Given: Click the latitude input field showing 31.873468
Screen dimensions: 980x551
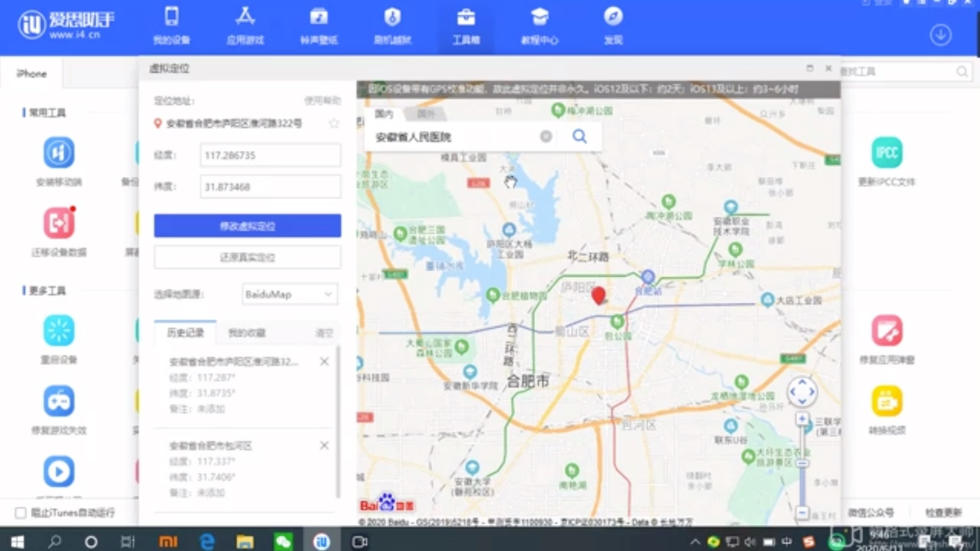Looking at the screenshot, I should 270,186.
